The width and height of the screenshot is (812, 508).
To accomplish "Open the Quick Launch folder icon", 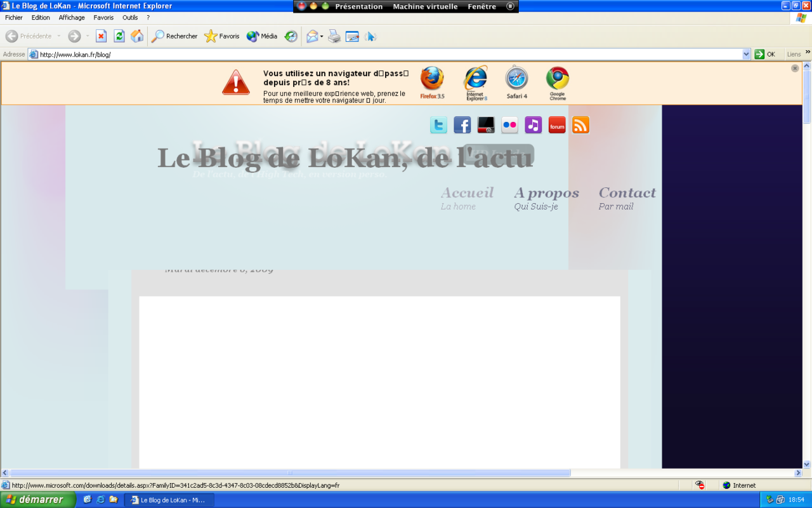I will 114,500.
